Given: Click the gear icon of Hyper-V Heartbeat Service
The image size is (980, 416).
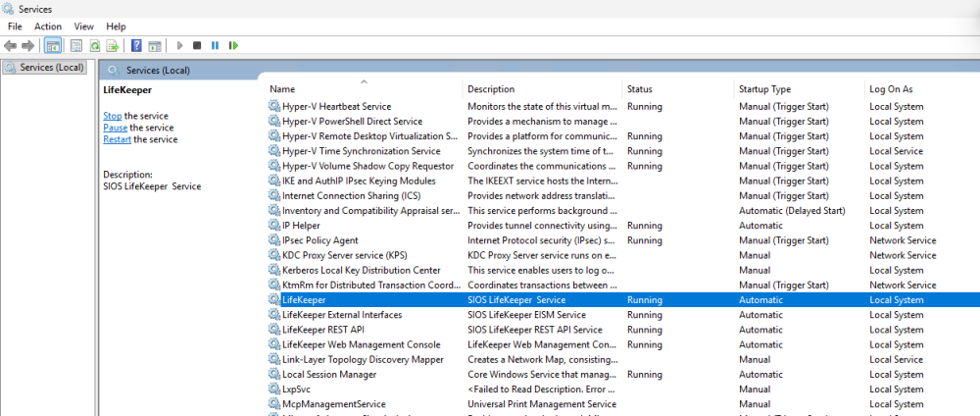Looking at the screenshot, I should tap(273, 106).
